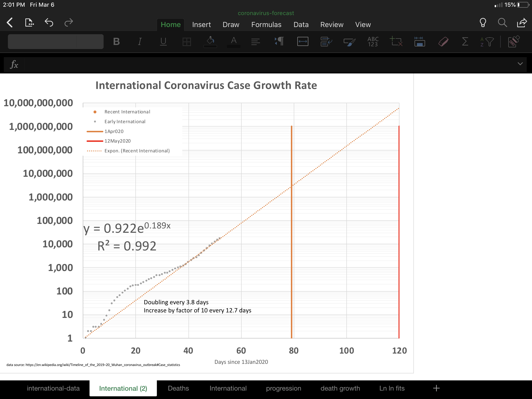The height and width of the screenshot is (399, 532).
Task: Open the file options icon
Action: pos(29,23)
